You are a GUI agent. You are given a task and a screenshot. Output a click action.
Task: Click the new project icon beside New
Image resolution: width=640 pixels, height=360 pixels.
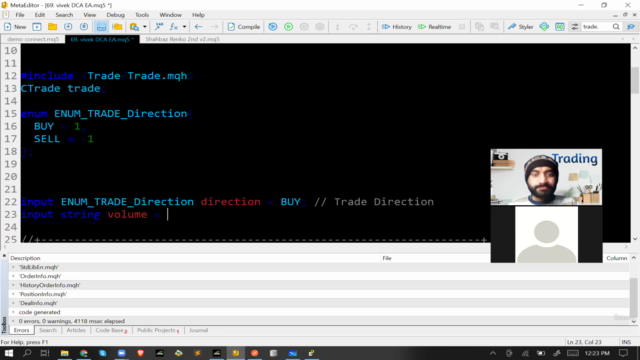[x=37, y=27]
